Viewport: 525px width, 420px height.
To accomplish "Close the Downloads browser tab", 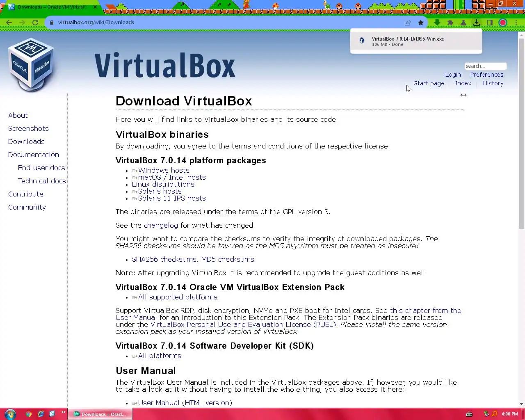I will [95, 7].
